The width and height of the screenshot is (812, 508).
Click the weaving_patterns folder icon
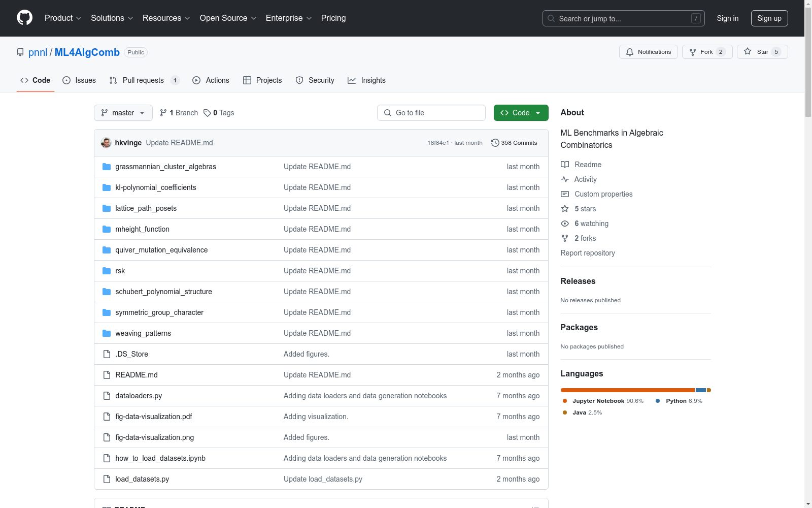pos(107,333)
